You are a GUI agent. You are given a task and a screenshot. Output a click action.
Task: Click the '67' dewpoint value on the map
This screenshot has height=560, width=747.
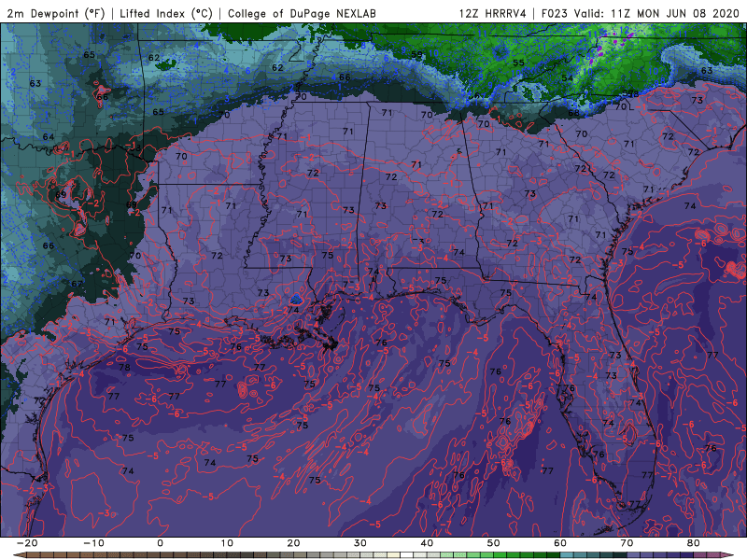coord(77,284)
